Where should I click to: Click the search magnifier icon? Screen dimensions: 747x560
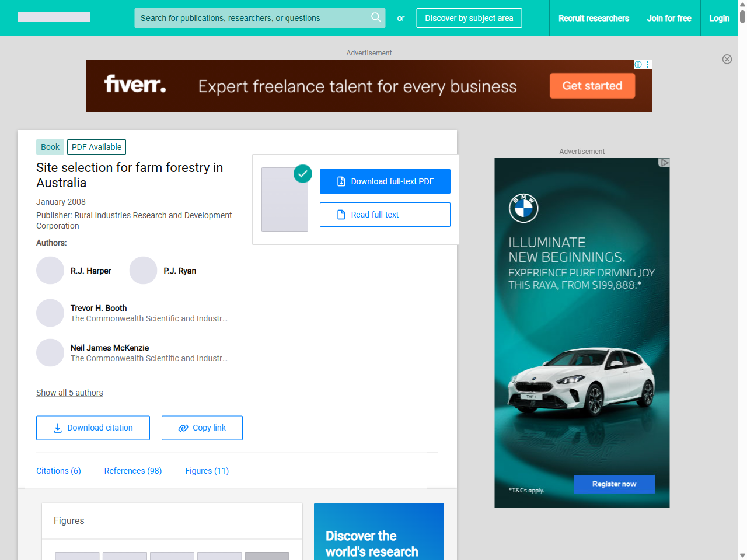[376, 17]
